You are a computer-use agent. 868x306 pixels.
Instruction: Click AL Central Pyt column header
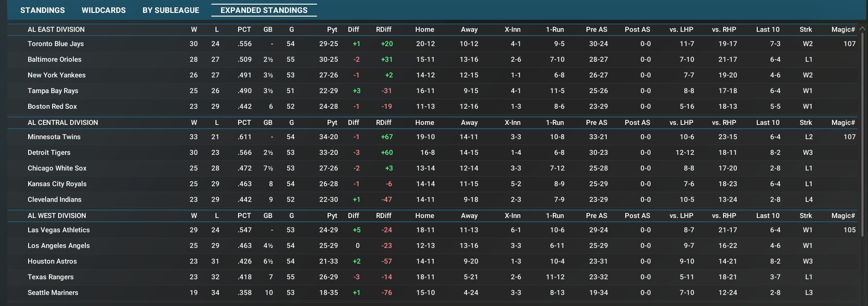pos(332,123)
